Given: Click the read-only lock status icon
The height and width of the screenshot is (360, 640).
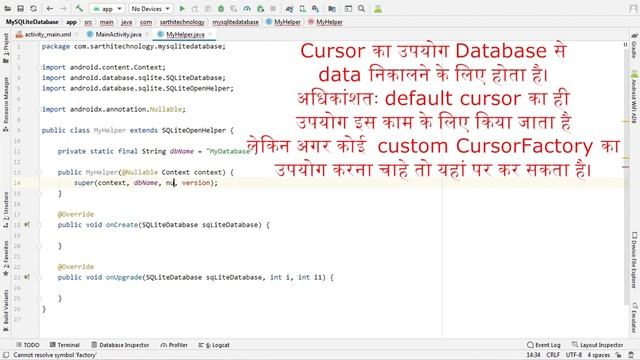Looking at the screenshot, I should 619,355.
